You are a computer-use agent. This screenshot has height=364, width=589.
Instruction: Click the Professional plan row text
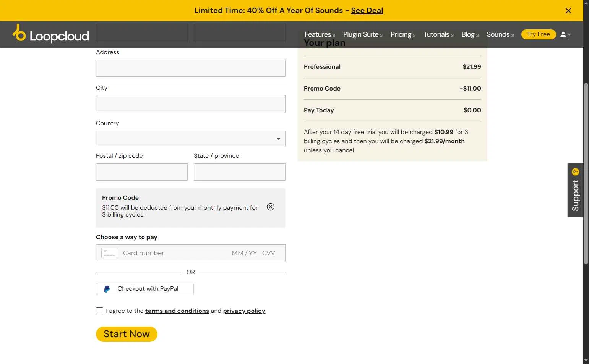[322, 67]
